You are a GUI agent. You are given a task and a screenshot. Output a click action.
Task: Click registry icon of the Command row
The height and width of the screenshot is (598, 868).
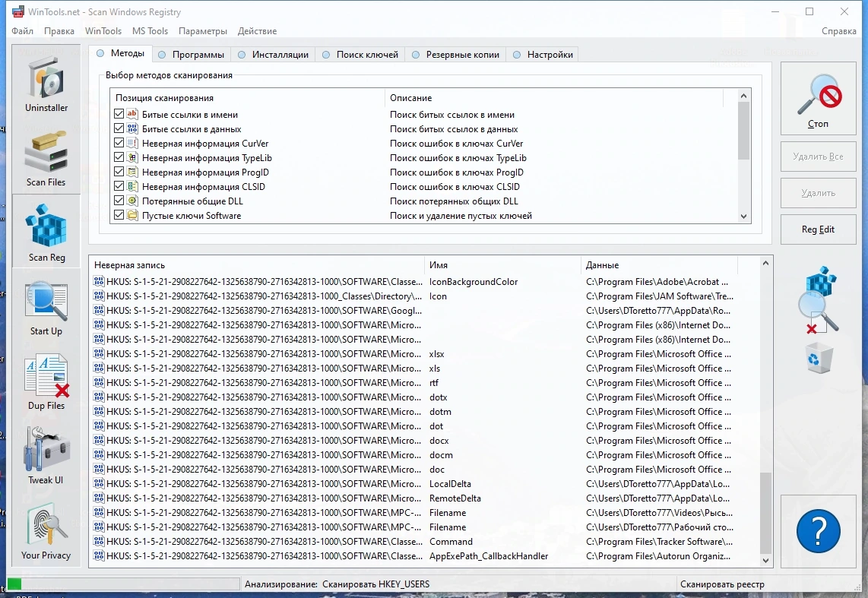pyautogui.click(x=99, y=541)
